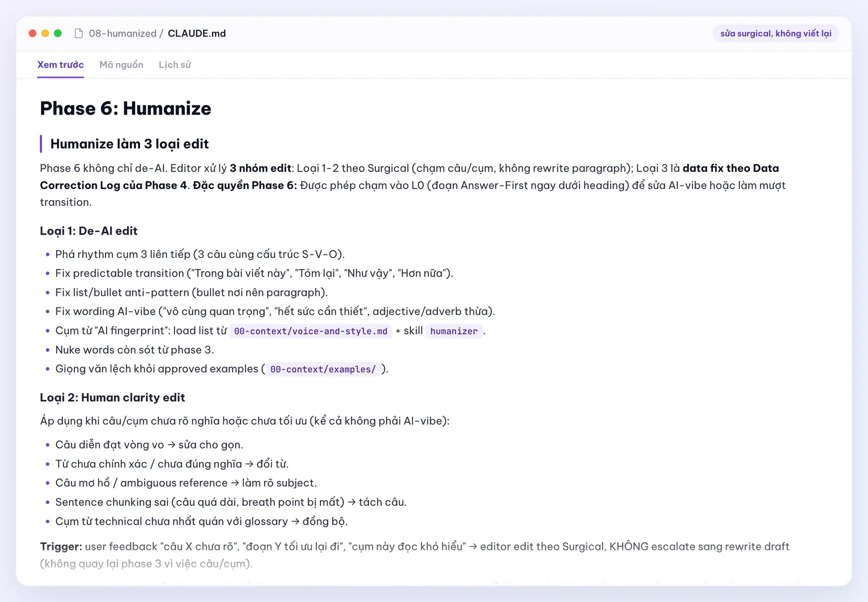Click the 'Áp dụng khi câu/cụm chưa rõ nghĩa' sentence

[x=245, y=421]
